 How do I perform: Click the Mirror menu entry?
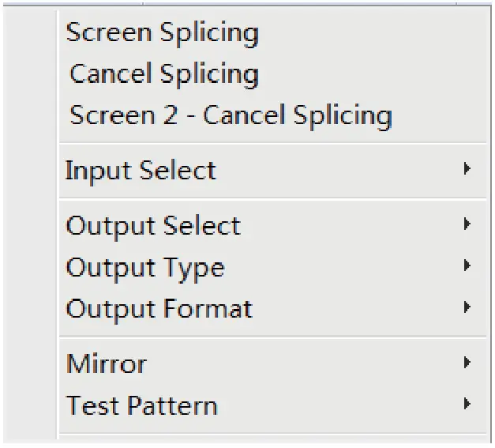[x=107, y=364]
